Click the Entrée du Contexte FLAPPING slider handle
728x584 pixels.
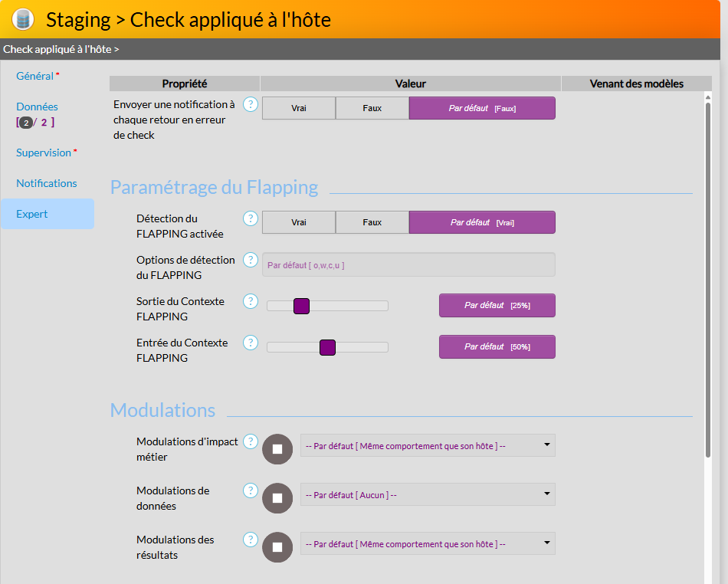point(327,347)
